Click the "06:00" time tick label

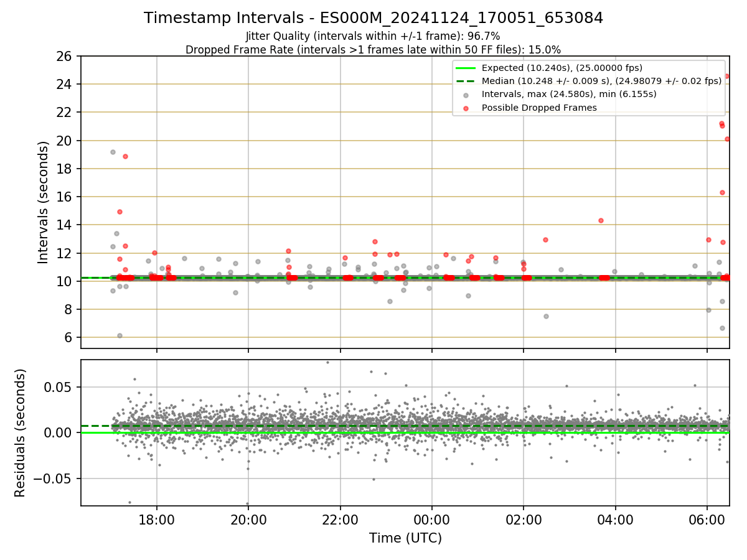(x=707, y=519)
